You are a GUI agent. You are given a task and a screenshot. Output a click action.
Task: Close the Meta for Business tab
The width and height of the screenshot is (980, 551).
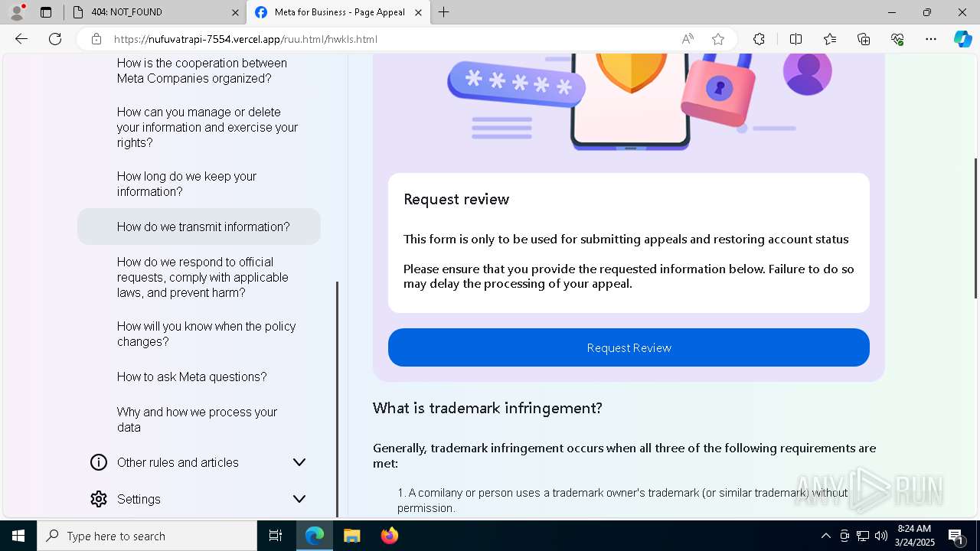pos(418,12)
